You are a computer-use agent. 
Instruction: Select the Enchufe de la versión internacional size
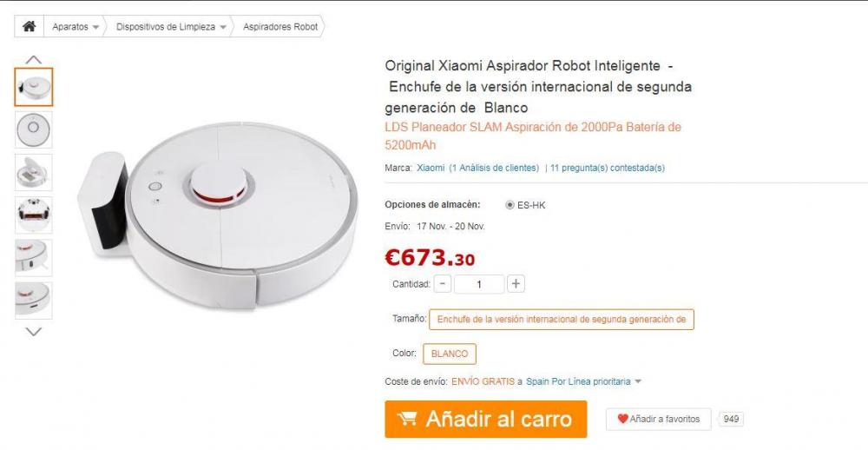(x=562, y=319)
